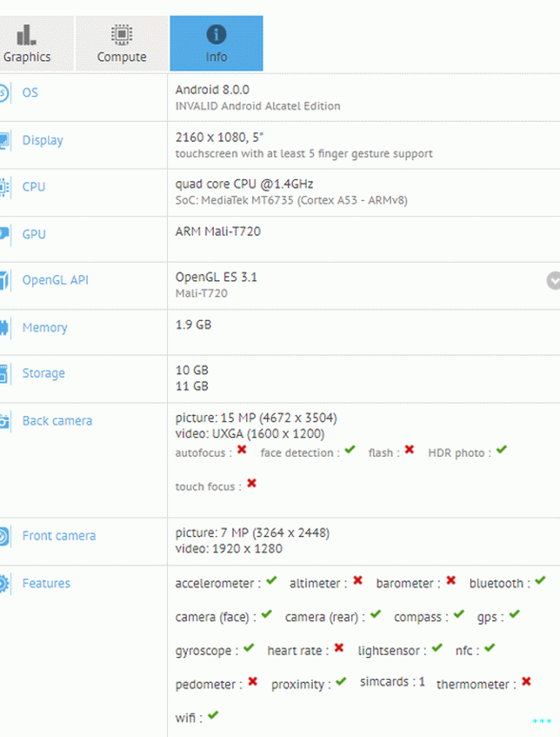Click the Info circle icon
This screenshot has width=560, height=737.
217,34
